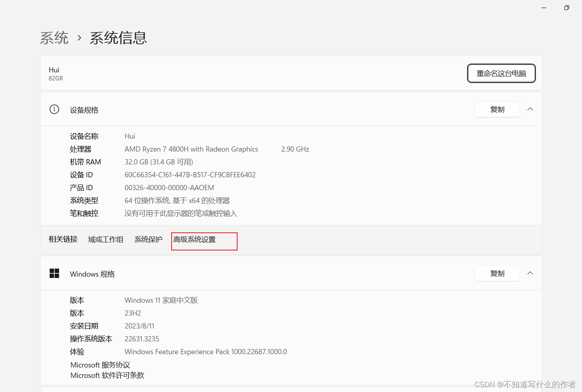Click the 设备规格 section heading
Screen dimensions: 582x392
point(84,110)
